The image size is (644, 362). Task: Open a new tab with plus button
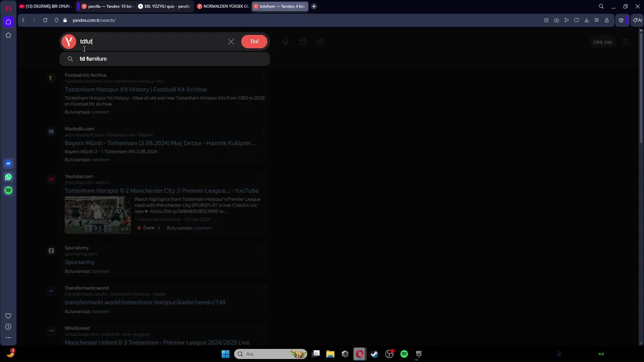coord(314,7)
